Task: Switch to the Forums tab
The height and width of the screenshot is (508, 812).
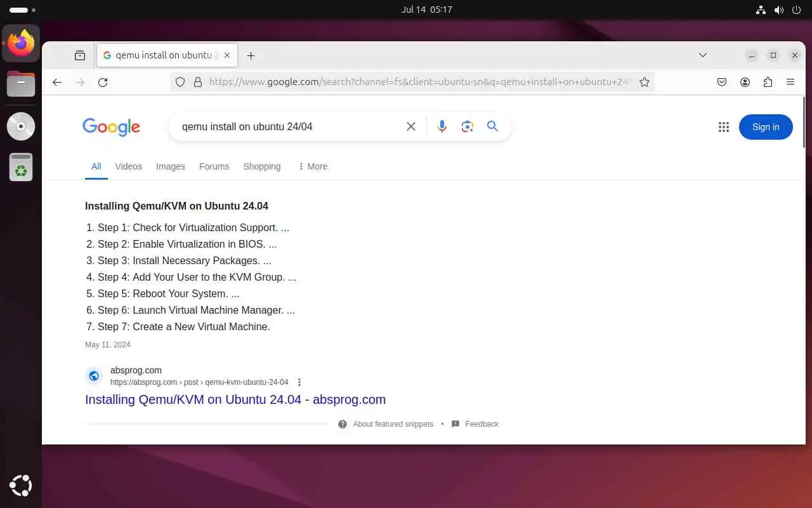Action: 214,166
